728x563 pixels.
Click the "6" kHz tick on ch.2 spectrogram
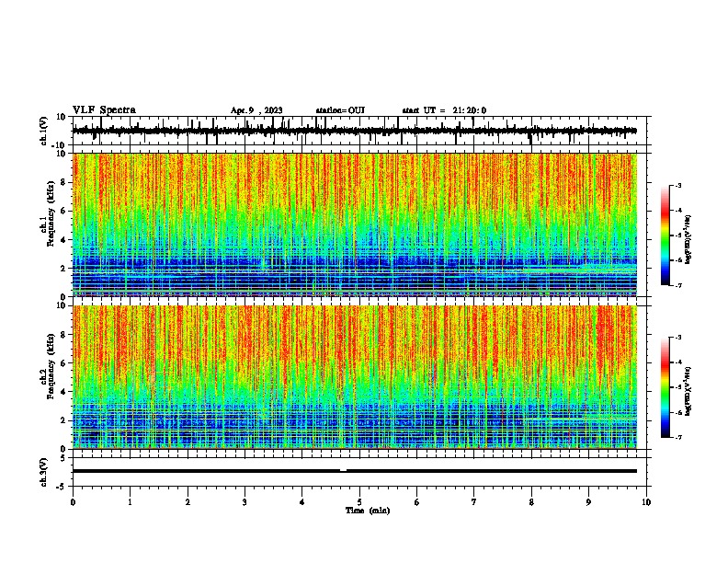[63, 362]
